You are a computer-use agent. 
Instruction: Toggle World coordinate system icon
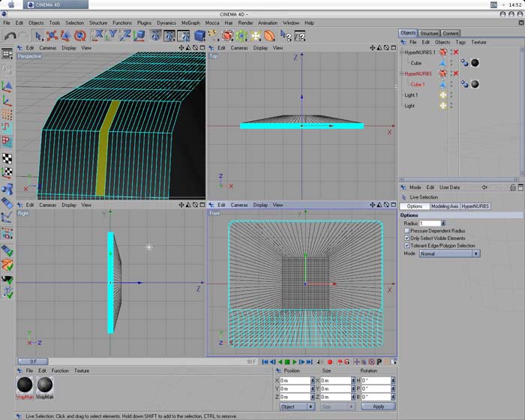click(x=139, y=35)
